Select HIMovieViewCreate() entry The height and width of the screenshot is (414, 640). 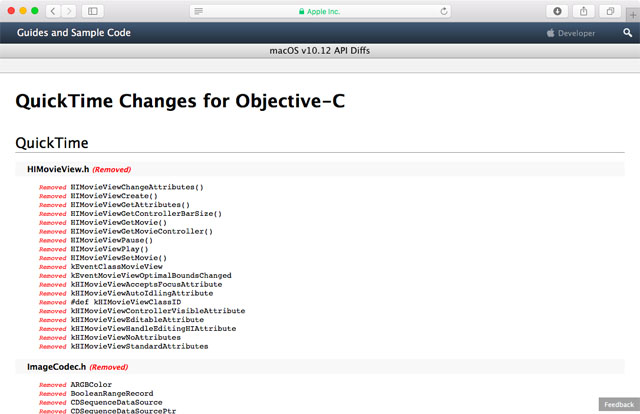(x=114, y=196)
